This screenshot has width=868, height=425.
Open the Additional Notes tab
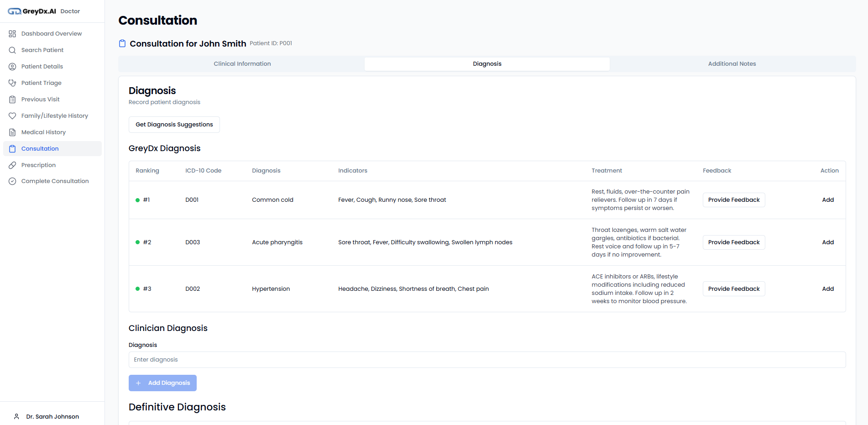[732, 64]
